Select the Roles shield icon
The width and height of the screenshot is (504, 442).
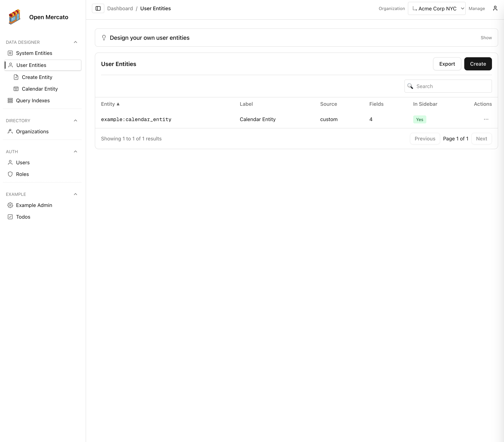tap(10, 174)
